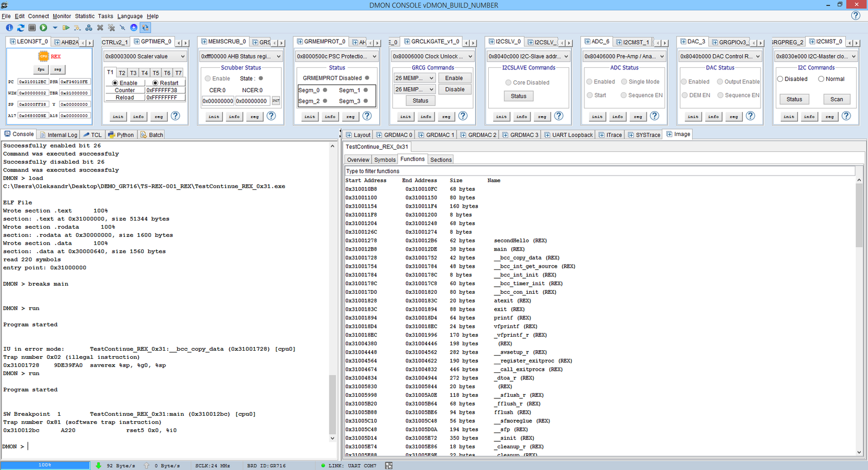
Task: Click the step-over arrow toolbar icon
Action: click(x=78, y=28)
